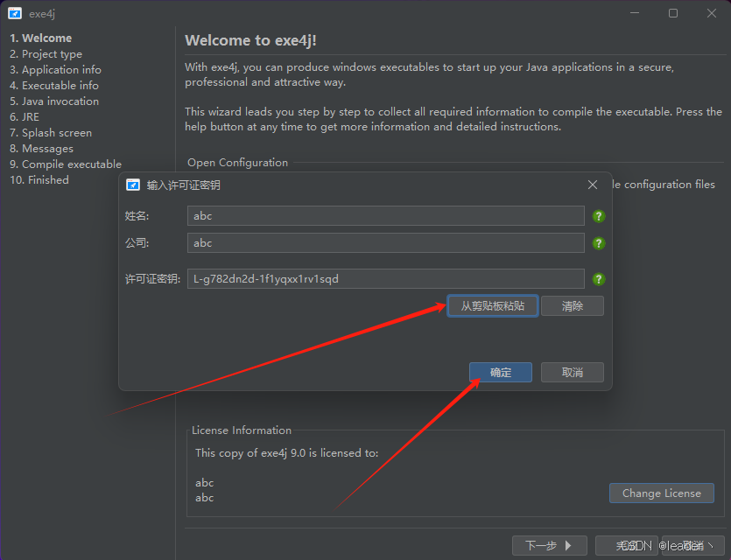
Task: Select step 10. Finished
Action: [39, 180]
